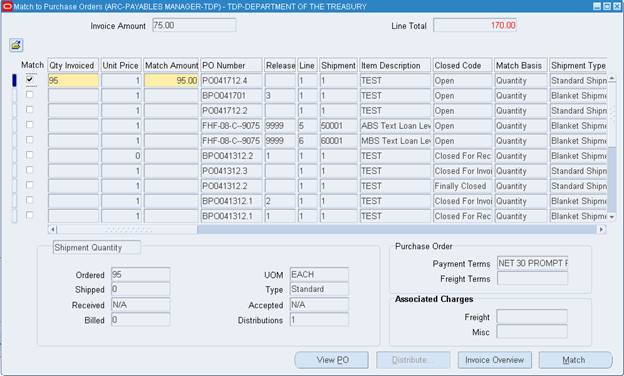Click vertical scrollbar up arrow in table
The width and height of the screenshot is (624, 376).
pyautogui.click(x=612, y=78)
